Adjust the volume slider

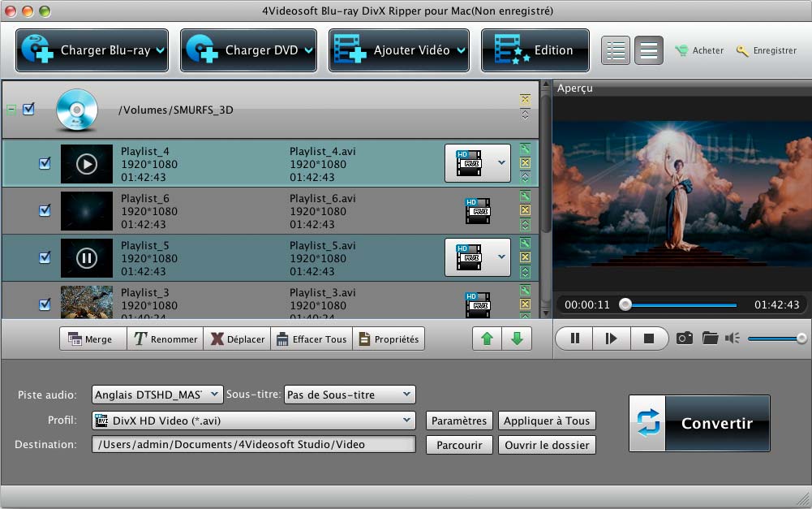tap(776, 338)
